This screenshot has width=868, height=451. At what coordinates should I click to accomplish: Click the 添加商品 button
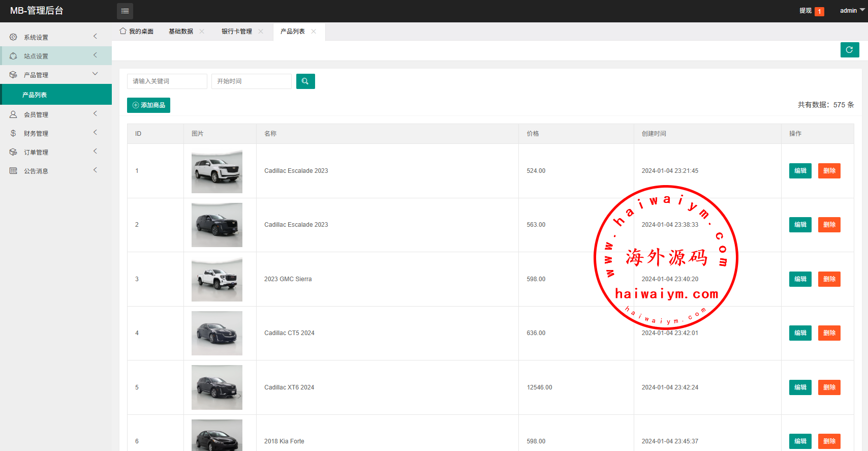pyautogui.click(x=148, y=105)
